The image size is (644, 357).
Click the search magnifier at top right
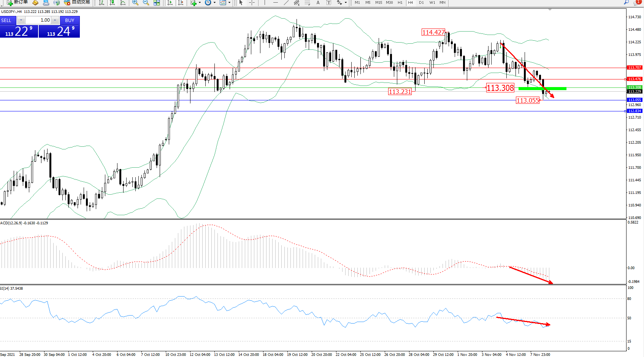pyautogui.click(x=626, y=2)
